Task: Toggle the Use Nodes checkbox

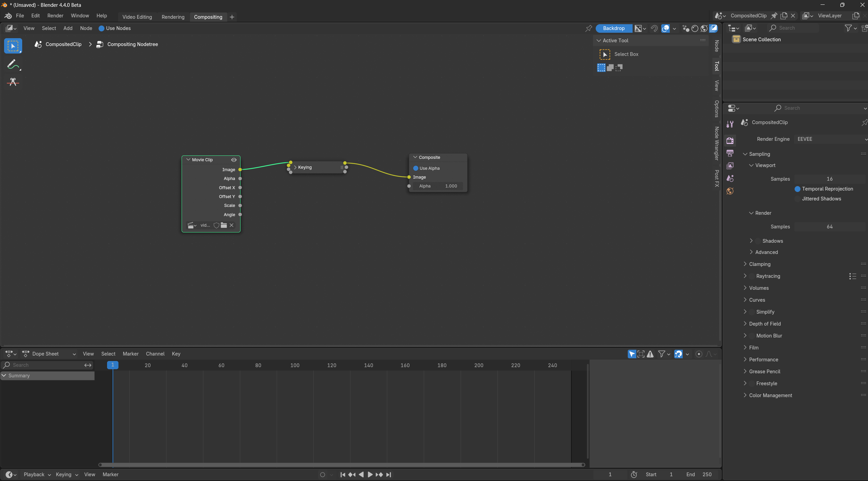Action: (x=101, y=28)
